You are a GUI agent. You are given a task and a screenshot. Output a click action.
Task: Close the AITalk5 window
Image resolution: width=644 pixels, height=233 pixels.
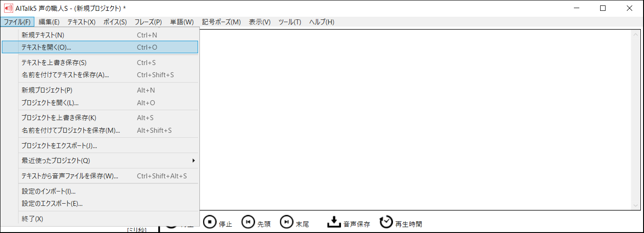pyautogui.click(x=630, y=8)
